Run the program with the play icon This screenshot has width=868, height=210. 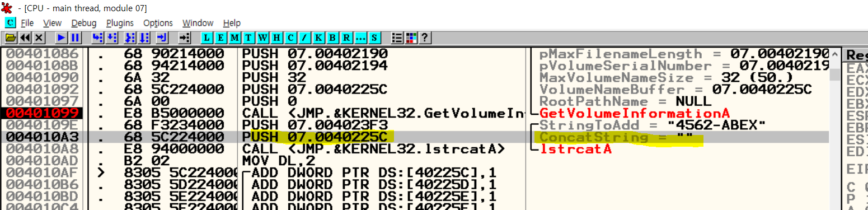click(61, 38)
